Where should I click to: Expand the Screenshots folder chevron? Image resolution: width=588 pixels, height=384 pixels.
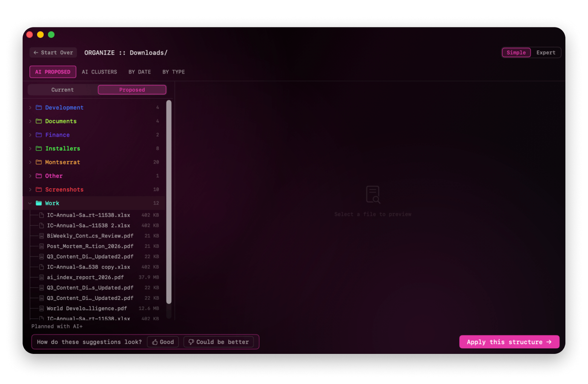[x=30, y=189]
